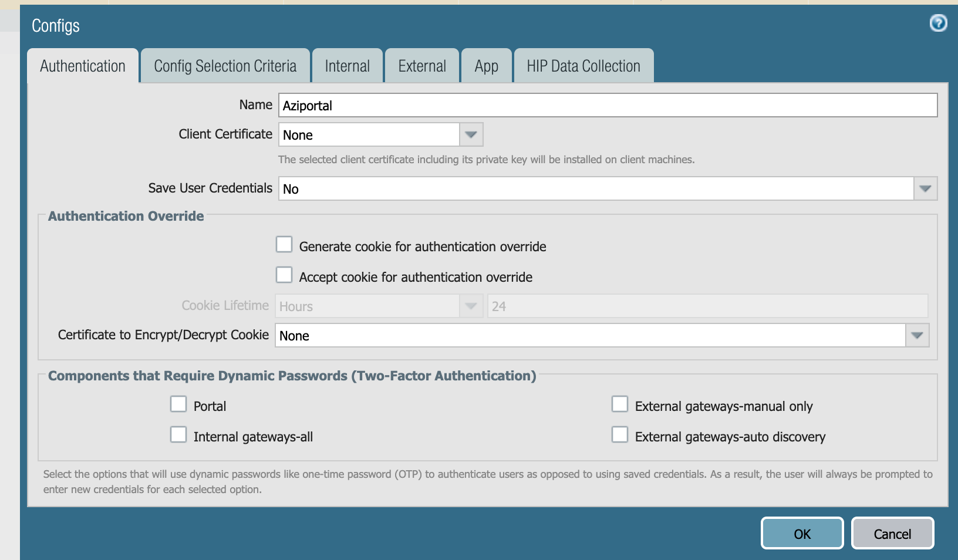The image size is (958, 560).
Task: Select the App tab
Action: coord(486,66)
